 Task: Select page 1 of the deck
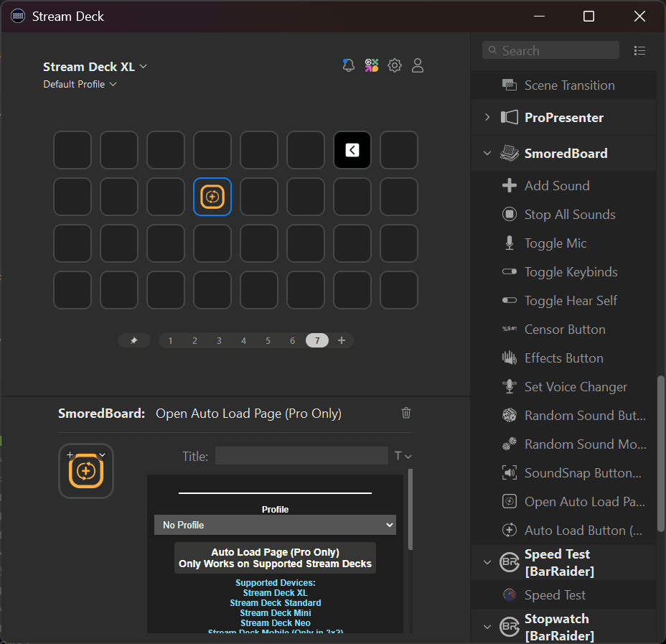coord(170,340)
